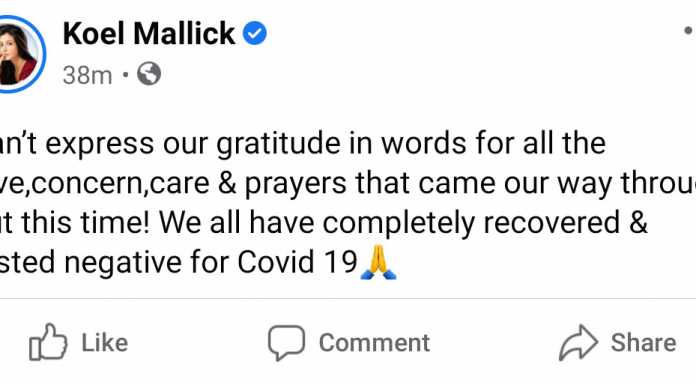
Task: Click the 'prayers that came our way' line
Action: [x=348, y=183]
